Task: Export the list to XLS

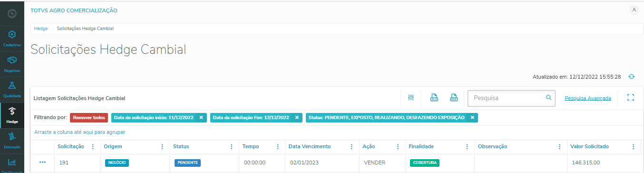Action: 434,98
